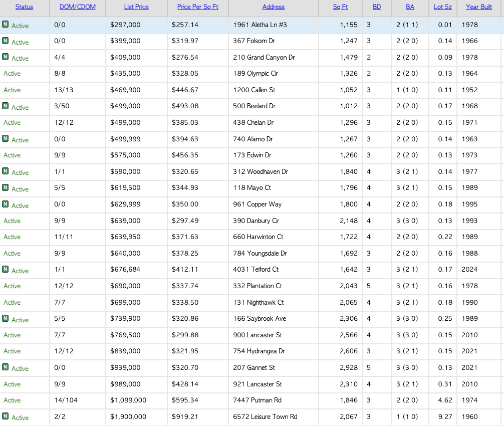Click the $257.14 price per sq ft

pyautogui.click(x=185, y=25)
